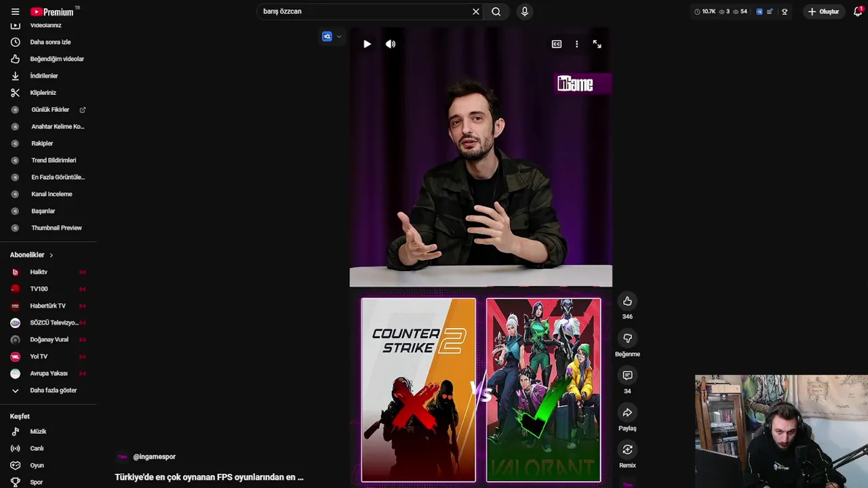Screen dimensions: 868x488
Task: Click the search magnifier button
Action: point(496,12)
